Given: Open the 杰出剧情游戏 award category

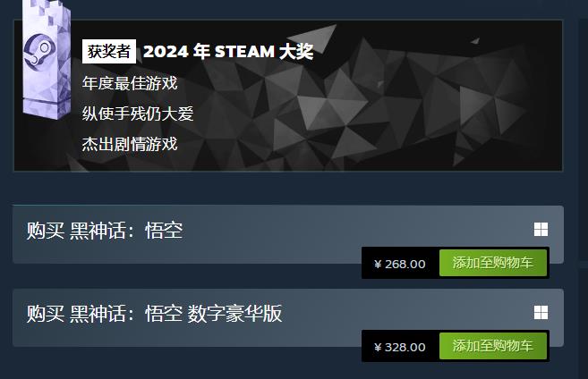Looking at the screenshot, I should click(130, 144).
